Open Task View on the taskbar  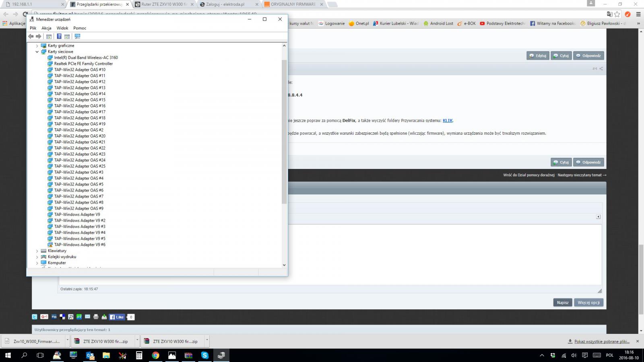point(40,355)
